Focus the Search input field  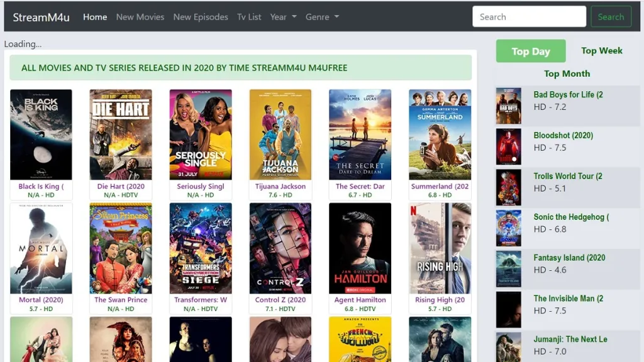[529, 17]
